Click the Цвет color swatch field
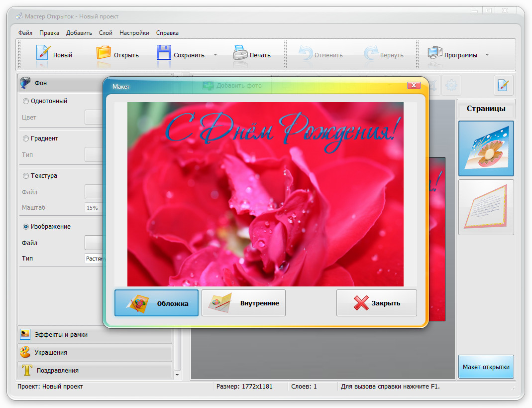The image size is (532, 408). pyautogui.click(x=94, y=118)
